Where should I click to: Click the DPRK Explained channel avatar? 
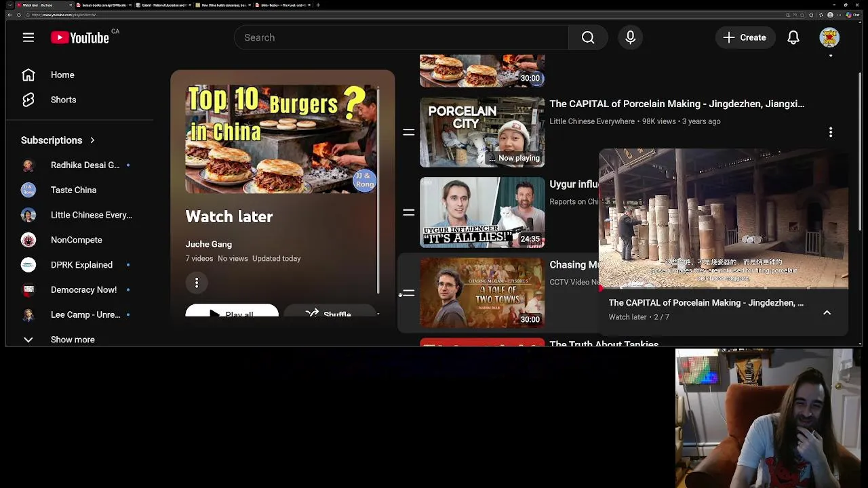coord(28,264)
